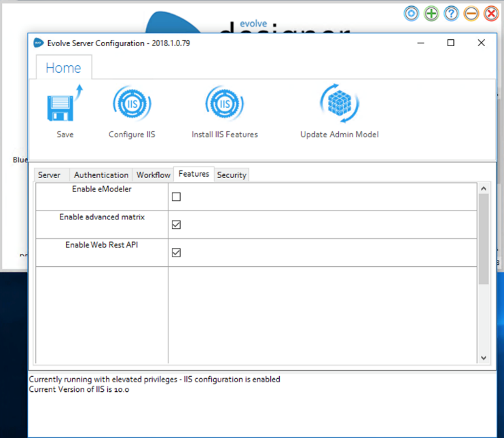The height and width of the screenshot is (438, 504).
Task: Select the Home ribbon tab
Action: pyautogui.click(x=63, y=68)
